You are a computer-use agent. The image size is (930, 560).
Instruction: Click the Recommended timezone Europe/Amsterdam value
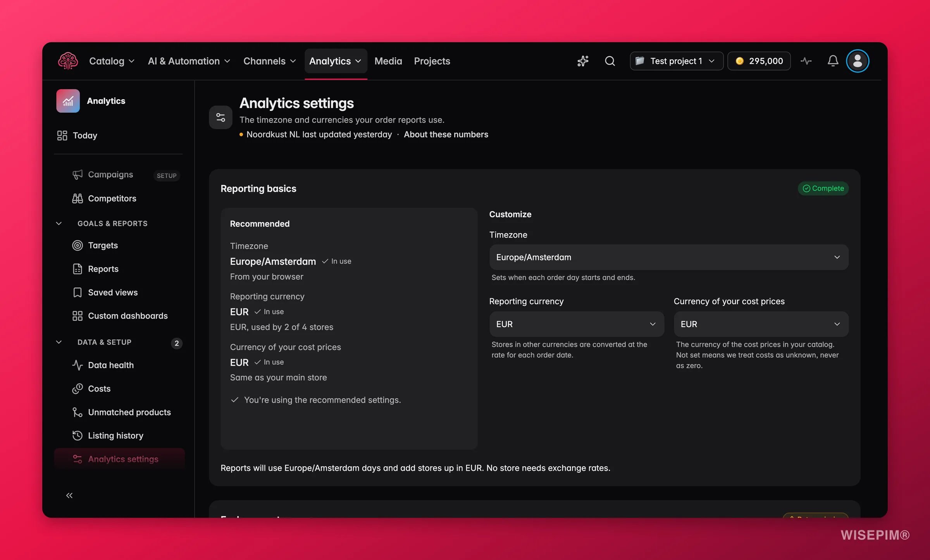[x=273, y=262]
